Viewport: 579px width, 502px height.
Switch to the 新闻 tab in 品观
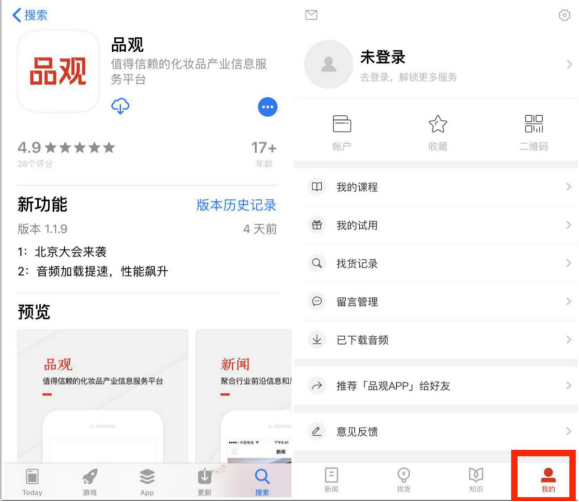point(331,480)
